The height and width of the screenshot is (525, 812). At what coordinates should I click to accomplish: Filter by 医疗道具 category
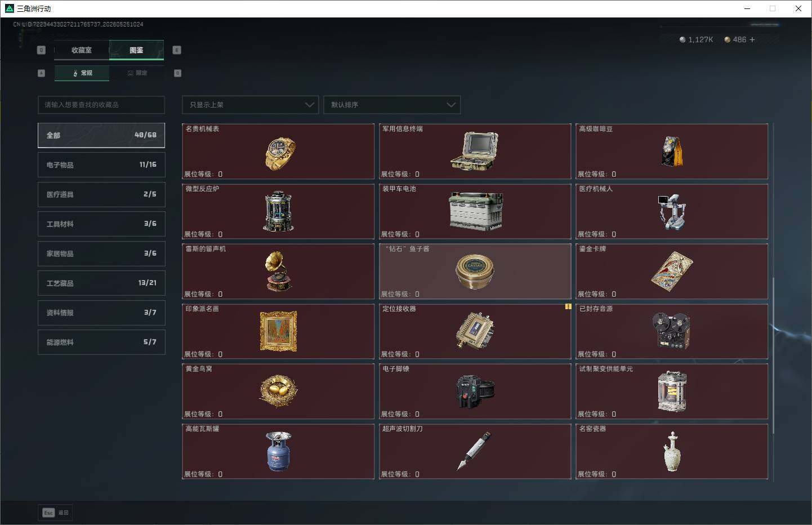point(101,194)
